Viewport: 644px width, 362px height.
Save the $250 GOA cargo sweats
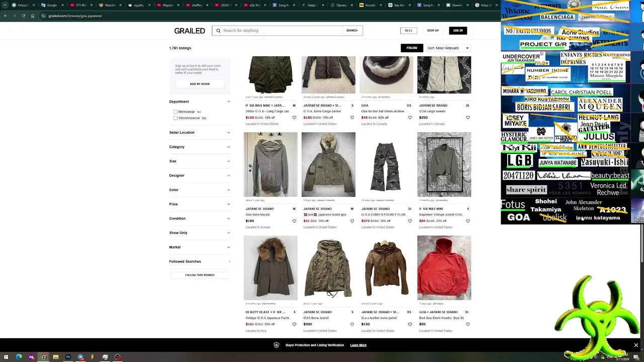tap(468, 118)
